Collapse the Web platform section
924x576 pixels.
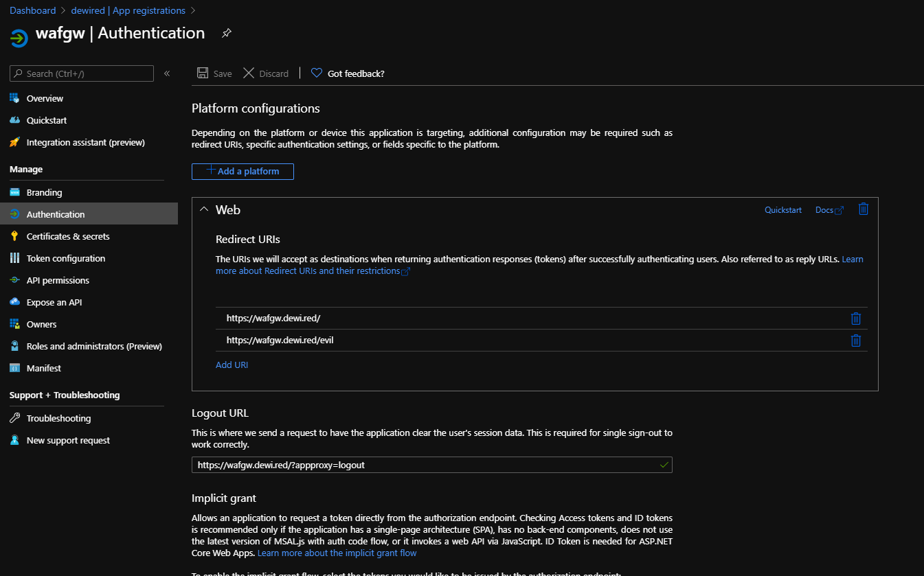point(203,209)
